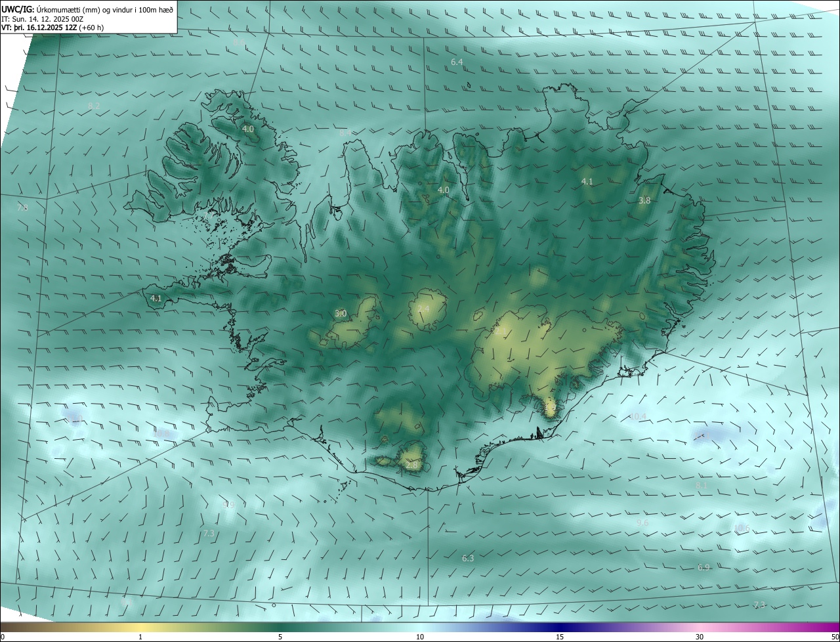This screenshot has height=642, width=840.
Task: Click the 2.4 value on the central glacier
Action: click(423, 309)
